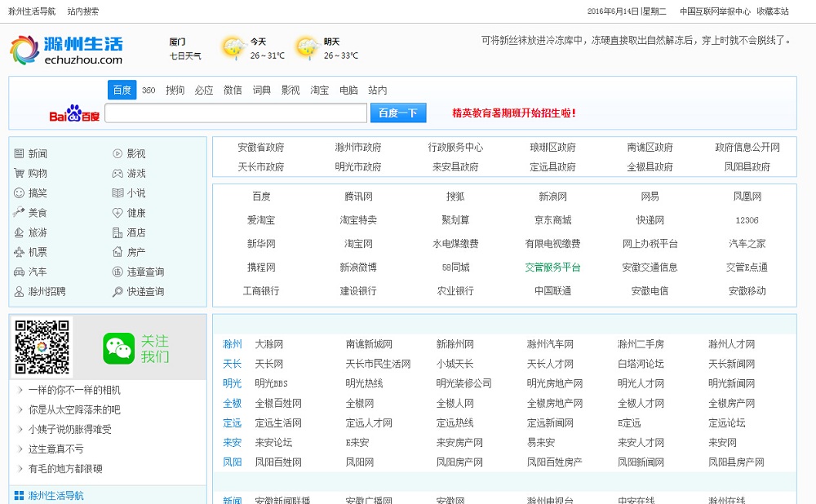This screenshot has height=504, width=816.
Task: Open the 交管服务平台 link
Action: [x=552, y=267]
